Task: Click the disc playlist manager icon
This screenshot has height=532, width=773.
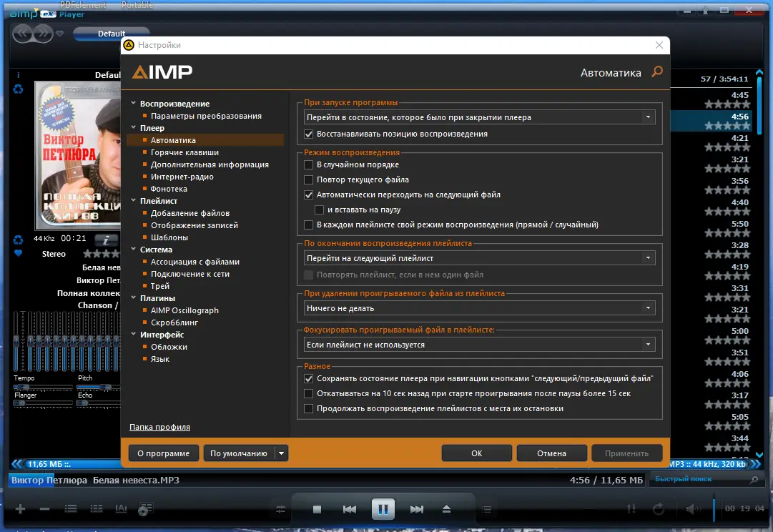Action: pos(145,509)
